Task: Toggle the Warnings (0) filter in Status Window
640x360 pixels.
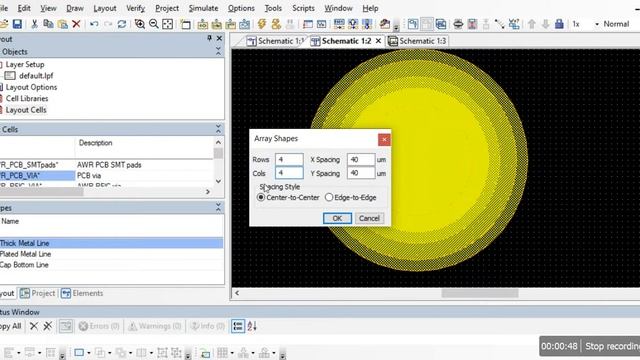Action: point(155,326)
